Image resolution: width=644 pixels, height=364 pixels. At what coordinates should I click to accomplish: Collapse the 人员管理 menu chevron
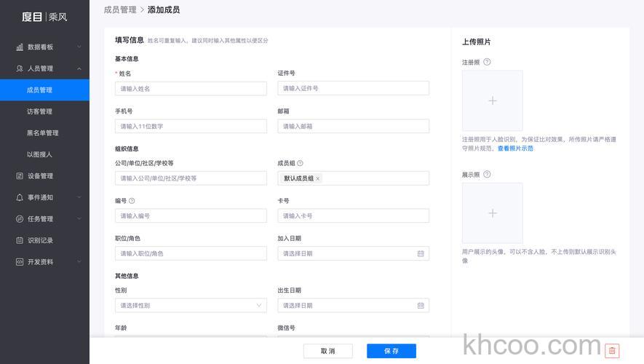point(79,68)
